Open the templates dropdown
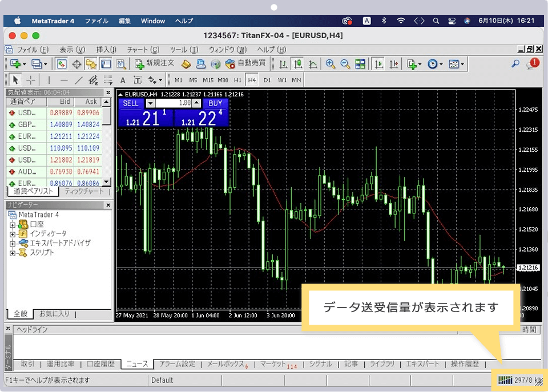The width and height of the screenshot is (548, 392). [456, 64]
